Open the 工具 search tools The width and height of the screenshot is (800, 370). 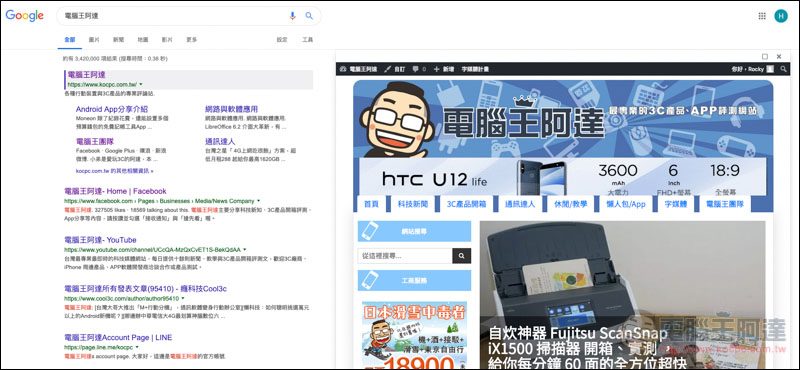tap(308, 40)
